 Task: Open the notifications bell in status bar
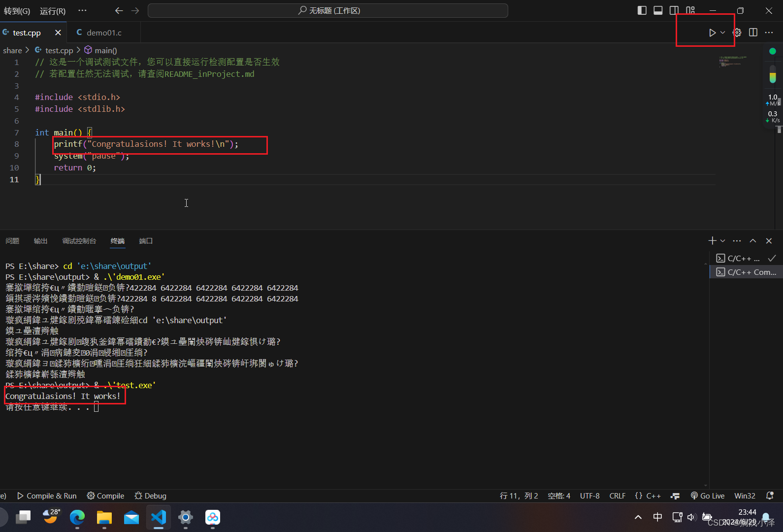(x=770, y=496)
